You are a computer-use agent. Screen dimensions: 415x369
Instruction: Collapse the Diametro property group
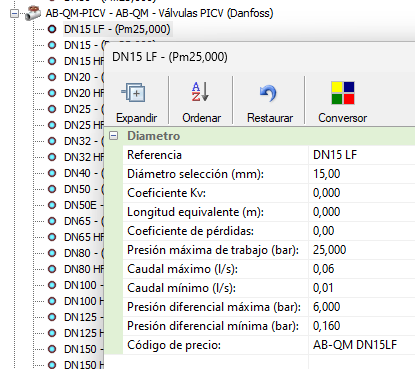[114, 136]
